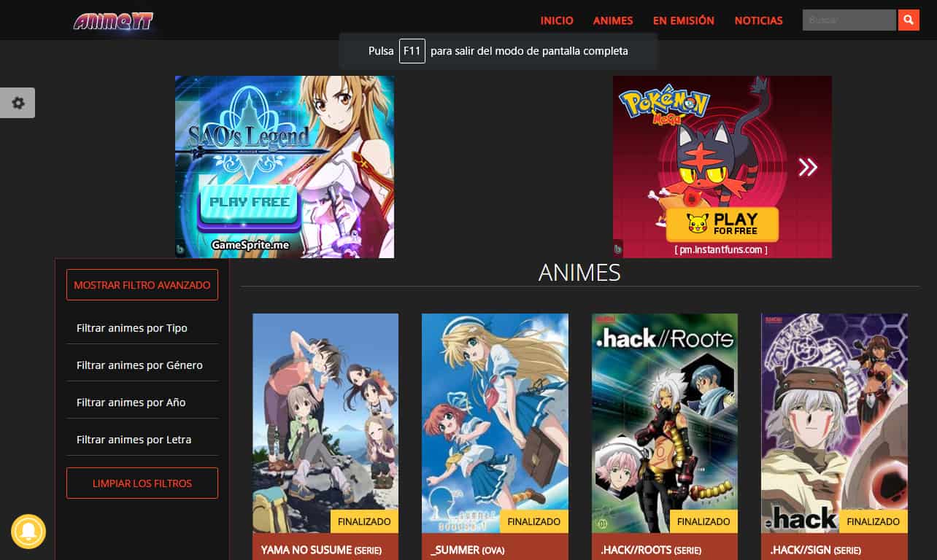Click _SUMMER (OVA) title
This screenshot has width=937, height=560.
click(467, 550)
